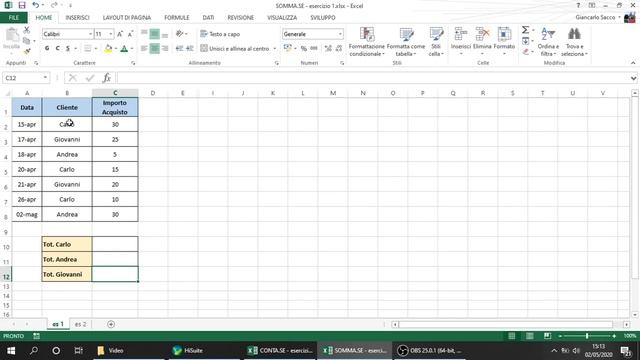The width and height of the screenshot is (640, 360).
Task: Align text to middle vertically
Action: pyautogui.click(x=154, y=34)
